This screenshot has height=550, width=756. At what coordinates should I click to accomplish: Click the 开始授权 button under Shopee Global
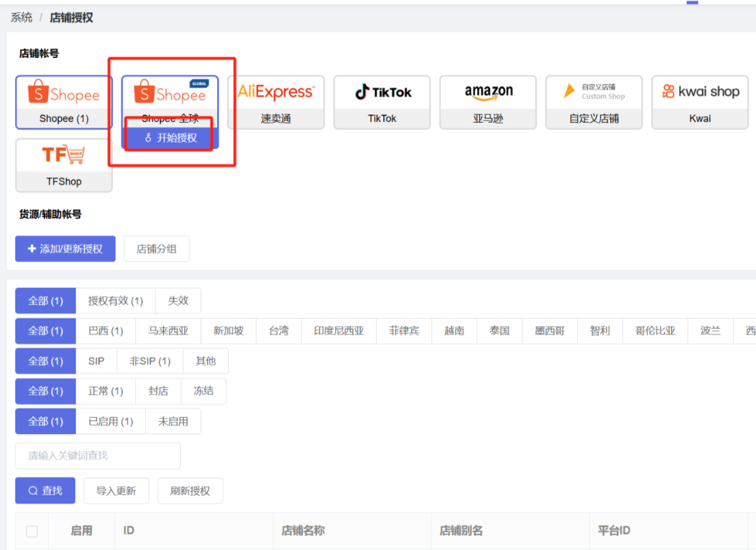click(170, 138)
